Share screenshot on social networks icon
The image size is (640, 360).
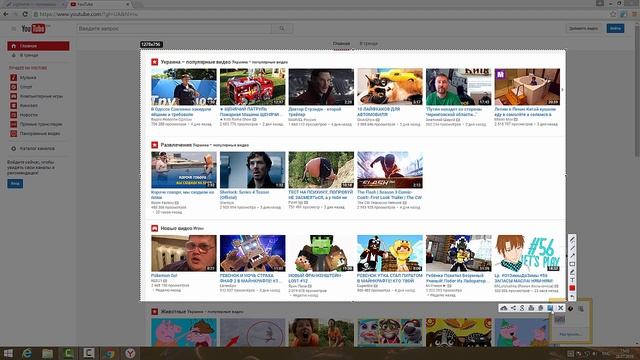[513, 308]
